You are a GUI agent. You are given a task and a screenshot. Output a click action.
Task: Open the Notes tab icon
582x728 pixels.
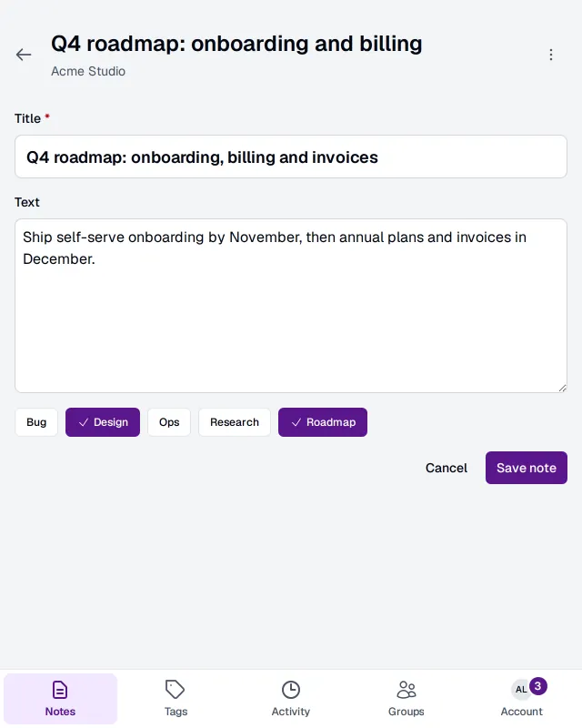(60, 690)
